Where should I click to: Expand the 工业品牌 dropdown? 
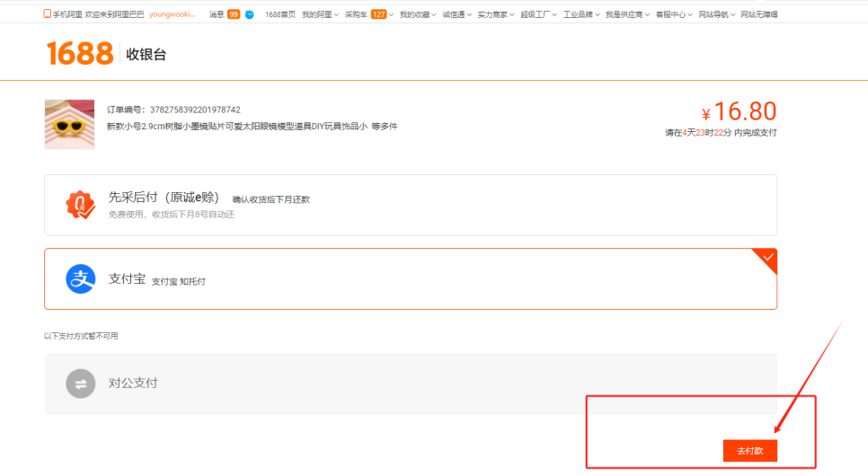(581, 14)
